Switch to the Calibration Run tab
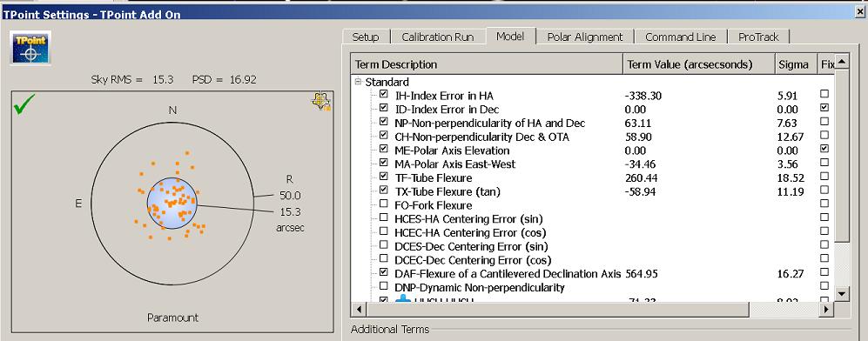 (x=438, y=37)
